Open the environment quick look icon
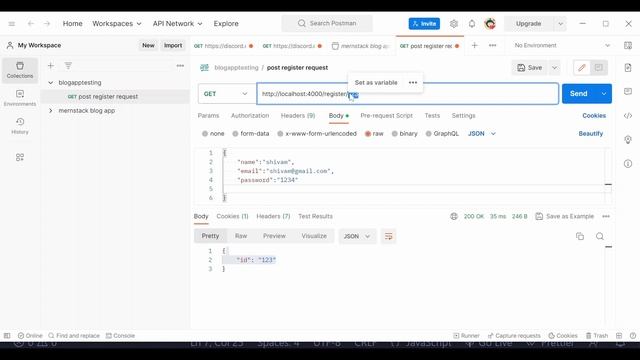The height and width of the screenshot is (360, 640). click(628, 45)
